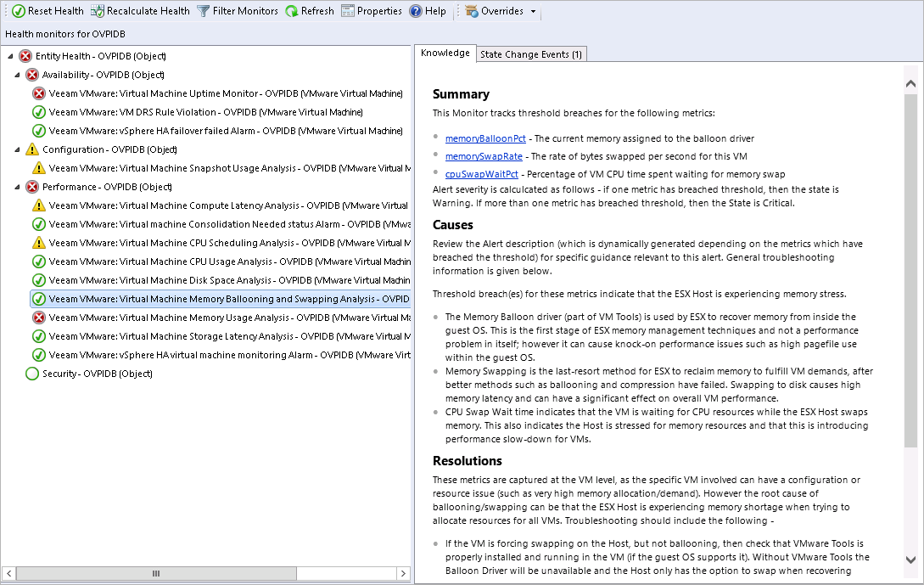Click healthy icon of Memory Ballooning and Swapping
Viewport: 924px width, 585px height.
point(39,299)
